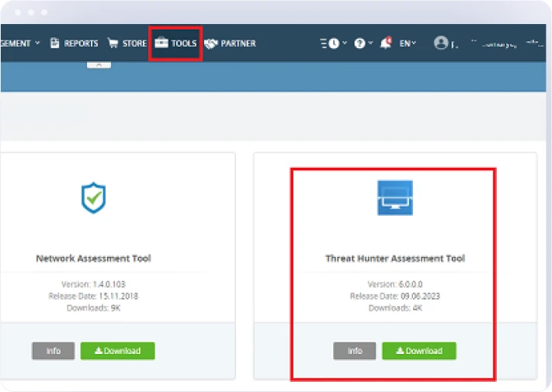
Task: Expand the Management dropdown menu
Action: [20, 43]
